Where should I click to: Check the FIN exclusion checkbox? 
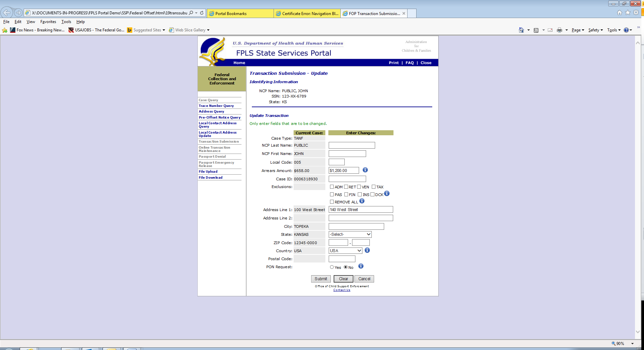pos(346,195)
